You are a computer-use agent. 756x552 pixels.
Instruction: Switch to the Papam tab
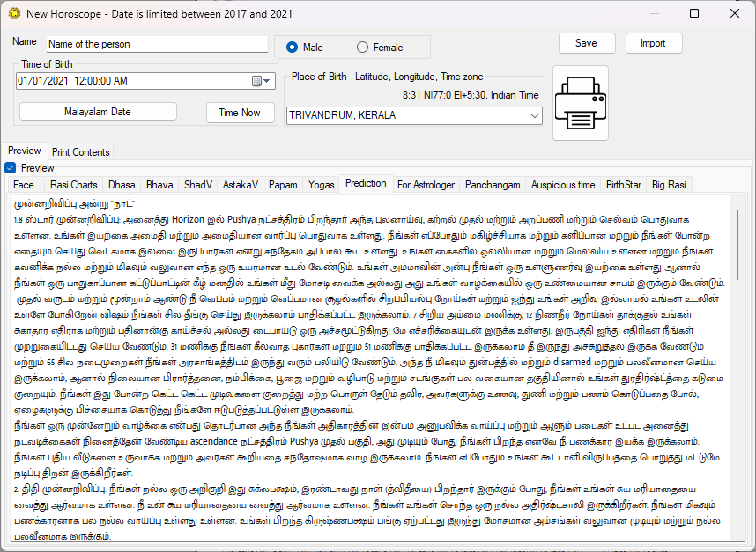click(283, 185)
